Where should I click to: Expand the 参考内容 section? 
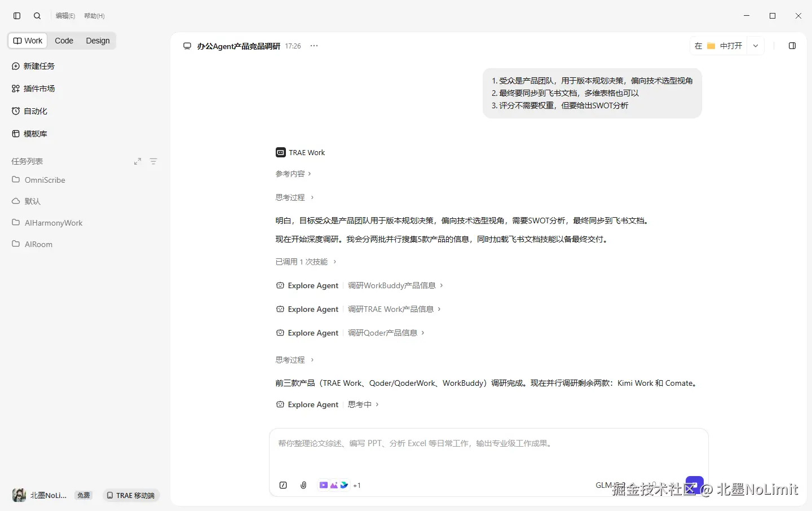click(x=293, y=174)
